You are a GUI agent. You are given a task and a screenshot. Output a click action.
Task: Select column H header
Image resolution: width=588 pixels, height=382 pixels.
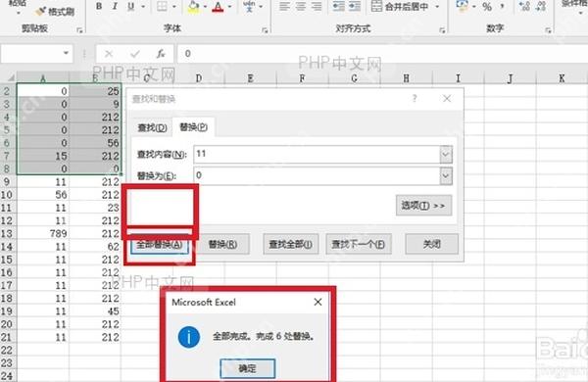(x=406, y=78)
